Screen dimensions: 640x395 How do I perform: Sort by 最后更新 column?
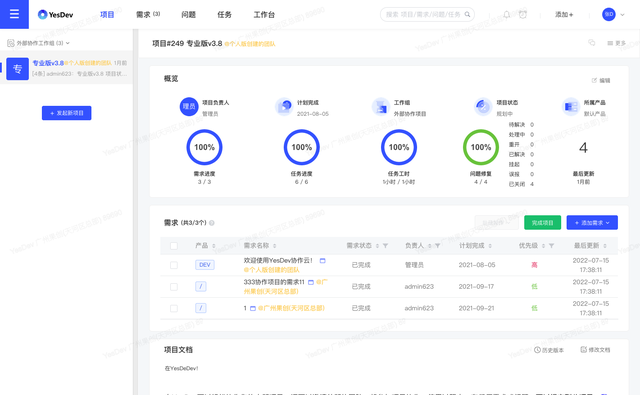point(605,246)
